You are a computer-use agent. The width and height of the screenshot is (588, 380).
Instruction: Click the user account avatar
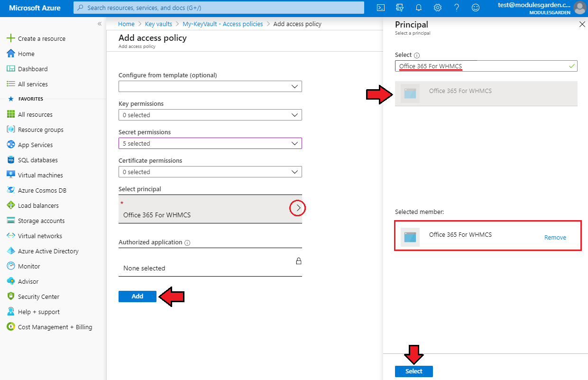point(579,8)
